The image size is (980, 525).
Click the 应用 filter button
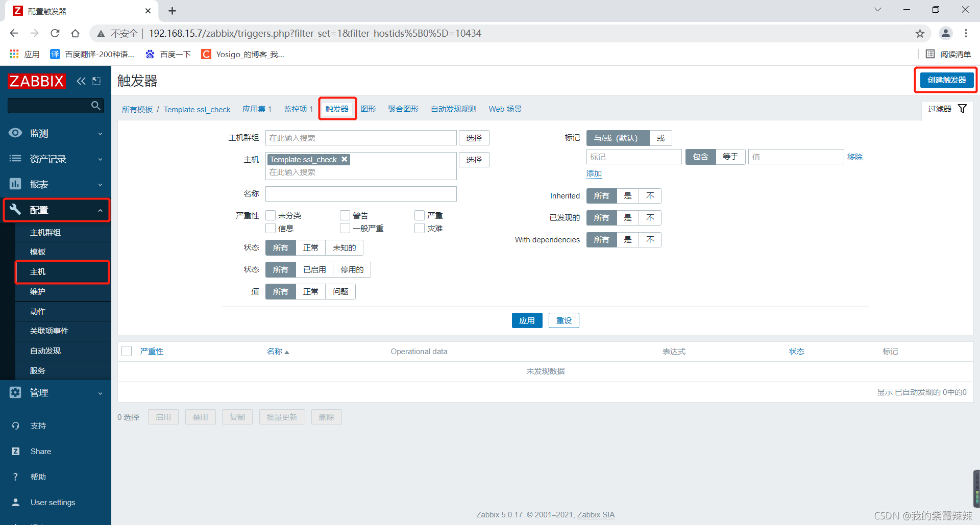click(527, 320)
